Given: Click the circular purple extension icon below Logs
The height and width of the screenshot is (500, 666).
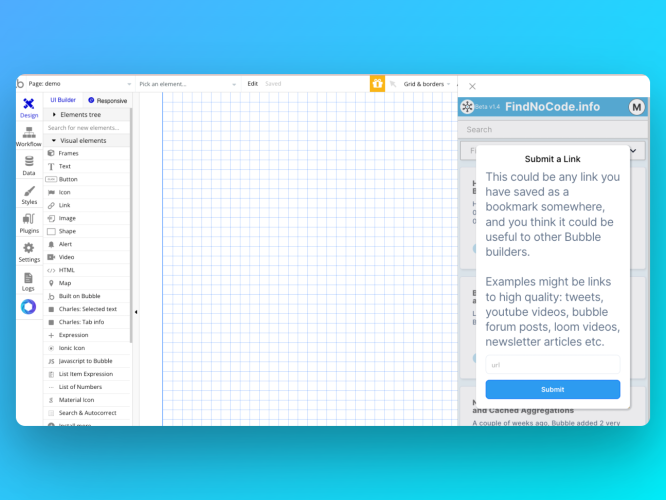Looking at the screenshot, I should point(28,307).
